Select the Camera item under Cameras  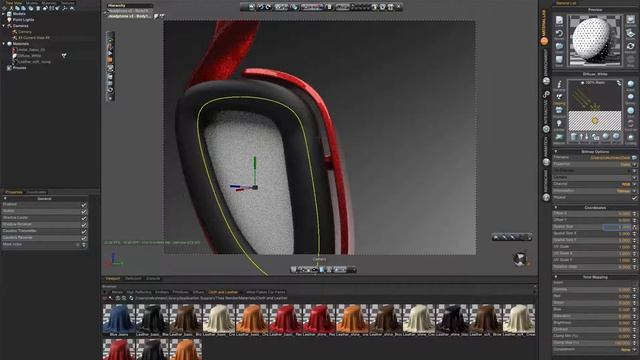pos(24,32)
